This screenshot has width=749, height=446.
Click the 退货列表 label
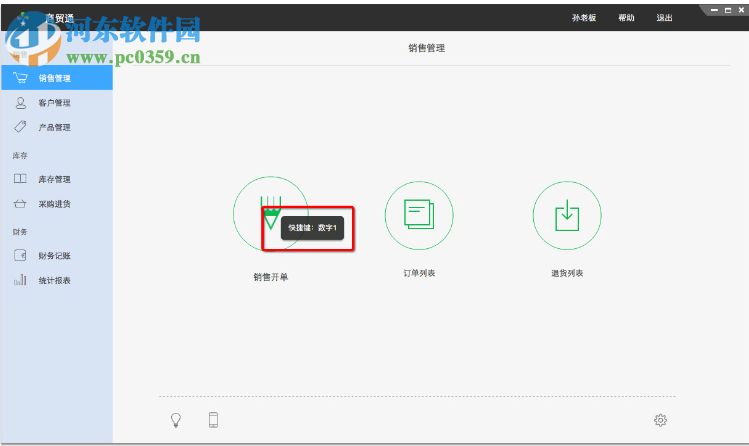(567, 273)
